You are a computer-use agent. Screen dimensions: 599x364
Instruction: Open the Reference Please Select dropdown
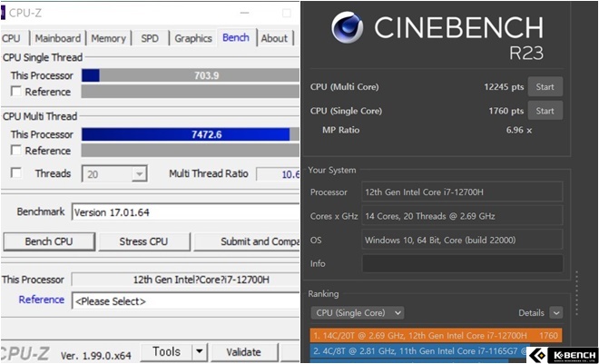pyautogui.click(x=186, y=301)
